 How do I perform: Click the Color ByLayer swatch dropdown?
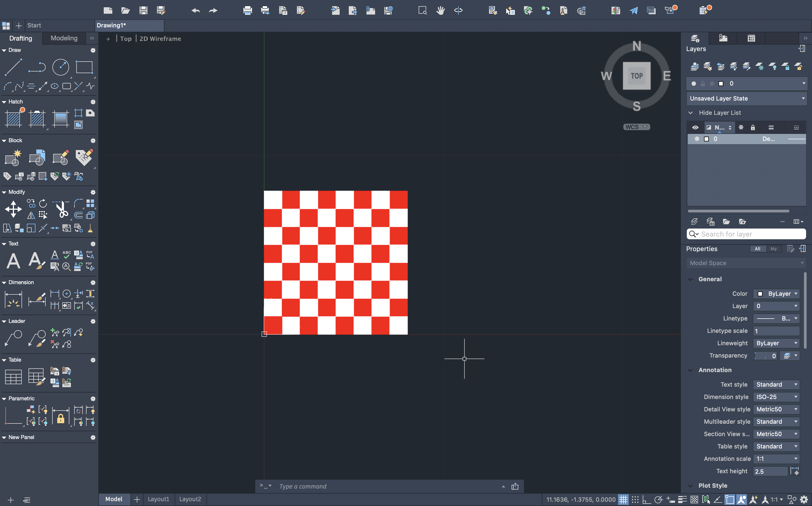[x=776, y=294]
